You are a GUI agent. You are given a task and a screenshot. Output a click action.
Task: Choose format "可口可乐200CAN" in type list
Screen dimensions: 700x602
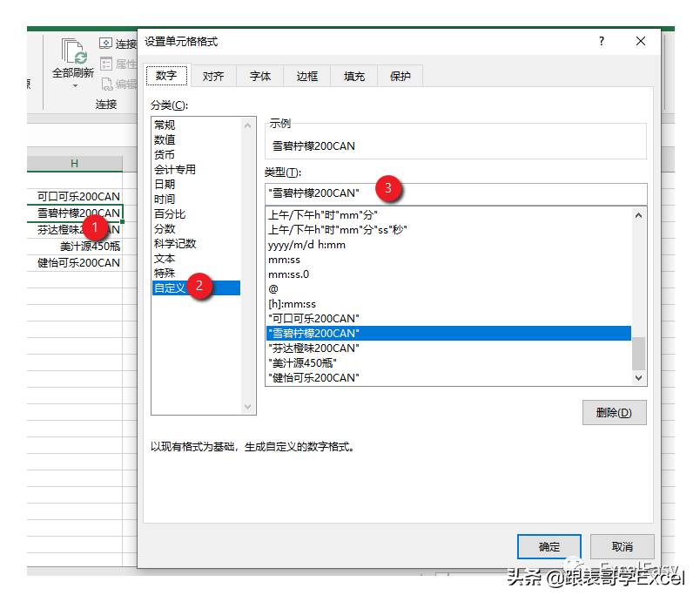(448, 318)
